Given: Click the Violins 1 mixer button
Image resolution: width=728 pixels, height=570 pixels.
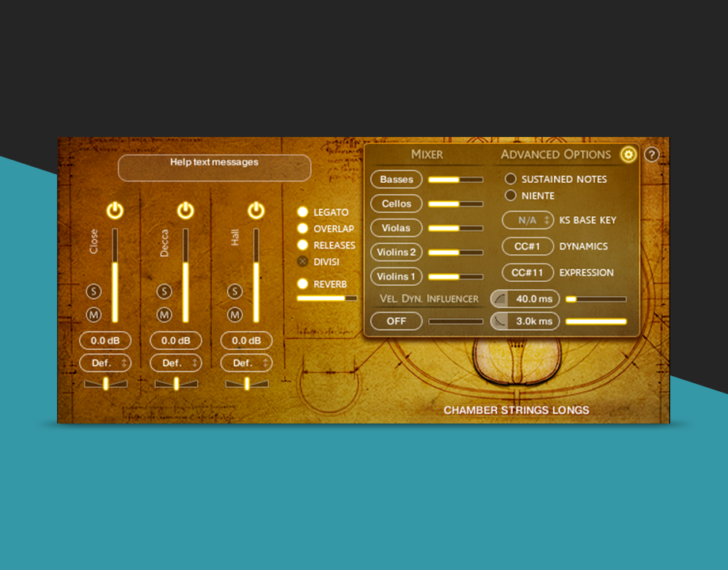Looking at the screenshot, I should (x=396, y=276).
